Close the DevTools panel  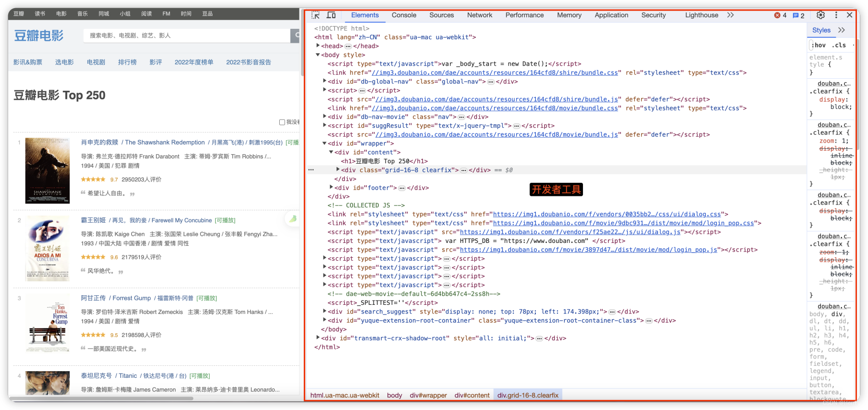(x=850, y=15)
